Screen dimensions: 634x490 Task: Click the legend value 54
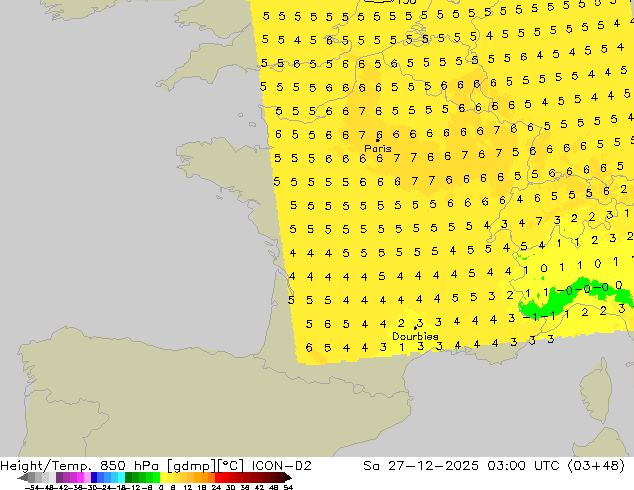pos(288,487)
